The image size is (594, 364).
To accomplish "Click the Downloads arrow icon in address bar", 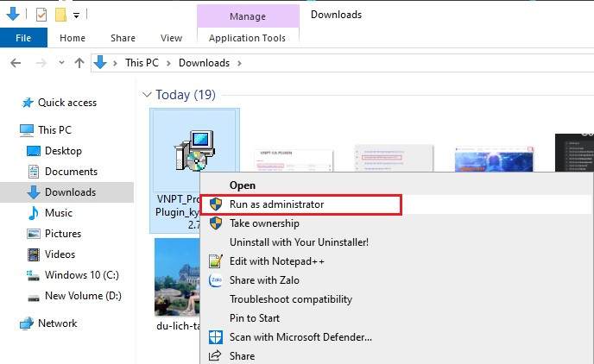I will point(100,62).
